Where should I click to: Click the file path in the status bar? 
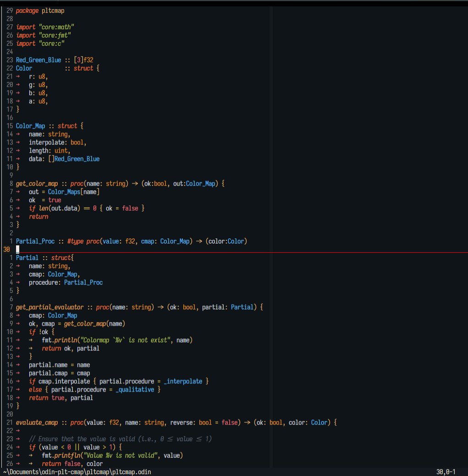[76, 472]
